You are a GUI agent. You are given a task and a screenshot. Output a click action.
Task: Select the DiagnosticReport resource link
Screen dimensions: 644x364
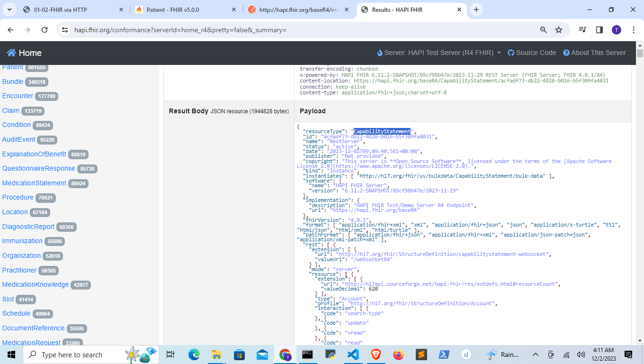pyautogui.click(x=28, y=227)
